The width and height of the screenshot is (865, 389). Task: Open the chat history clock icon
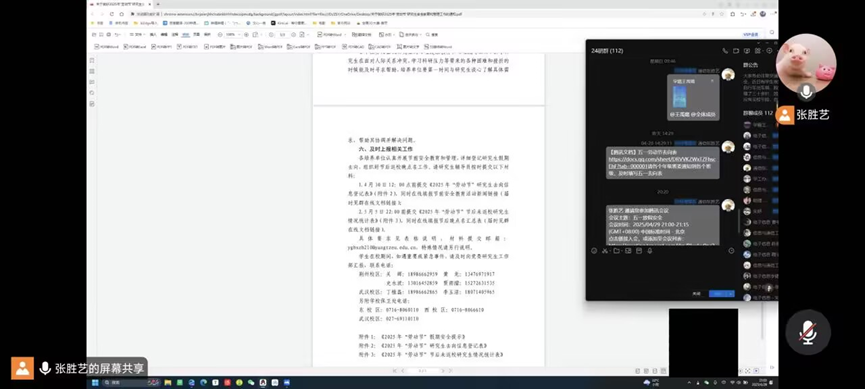731,251
